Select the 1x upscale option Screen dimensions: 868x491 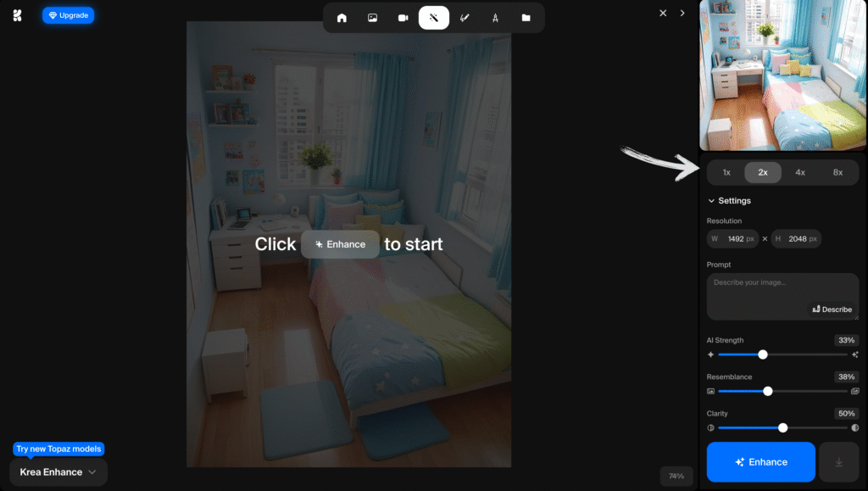coord(726,171)
